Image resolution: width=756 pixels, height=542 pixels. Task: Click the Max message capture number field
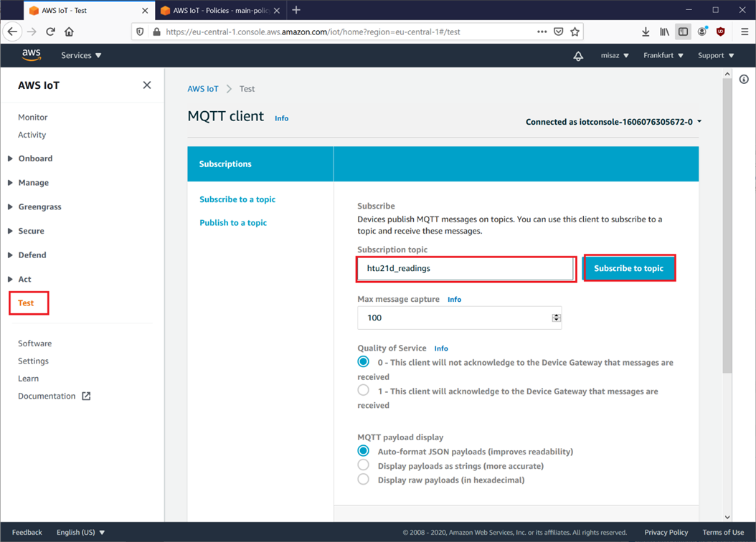460,318
